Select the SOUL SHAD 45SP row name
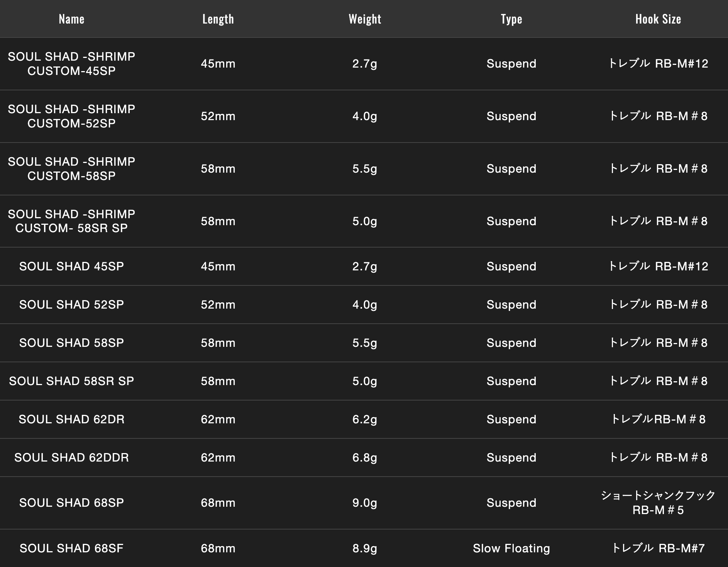 click(71, 267)
